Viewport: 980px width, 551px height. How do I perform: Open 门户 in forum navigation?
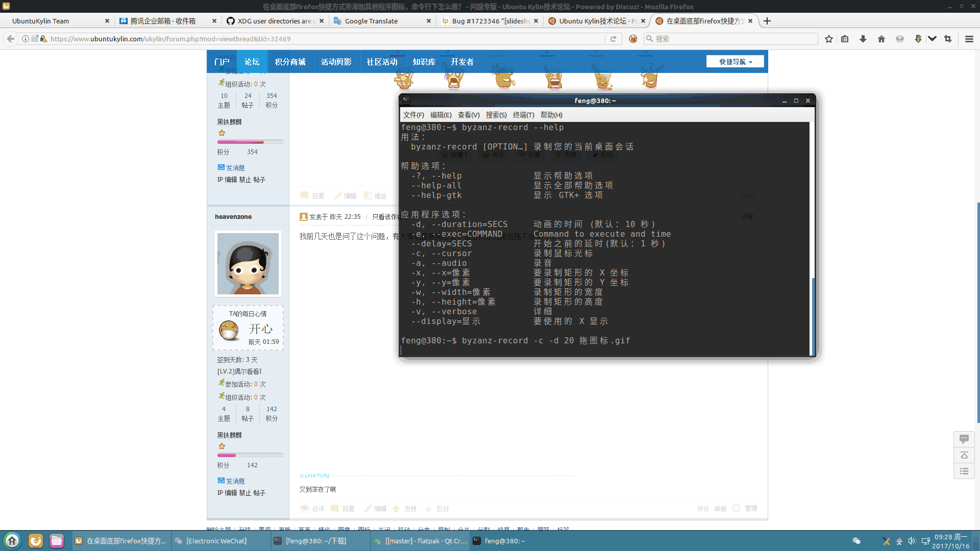pos(222,62)
